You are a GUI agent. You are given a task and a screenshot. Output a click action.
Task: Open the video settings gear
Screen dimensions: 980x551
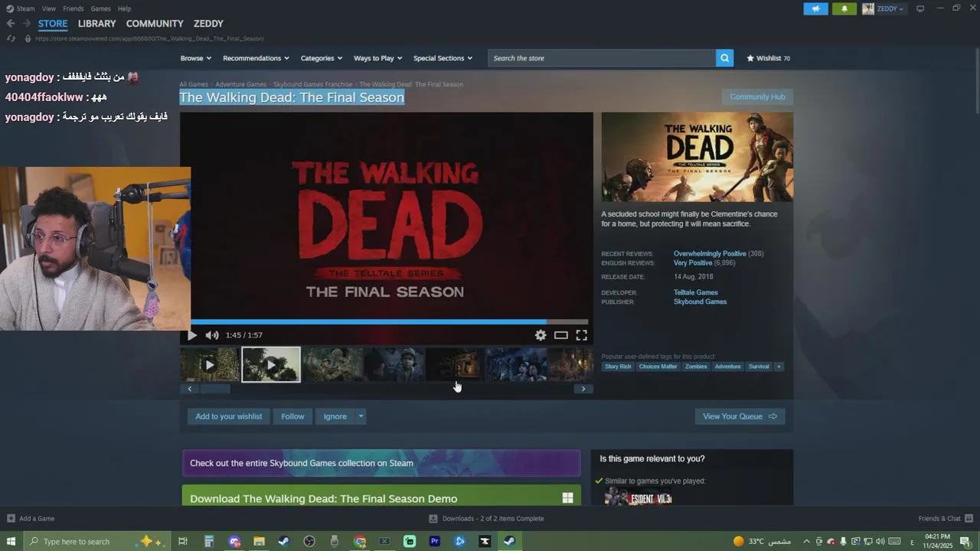541,335
